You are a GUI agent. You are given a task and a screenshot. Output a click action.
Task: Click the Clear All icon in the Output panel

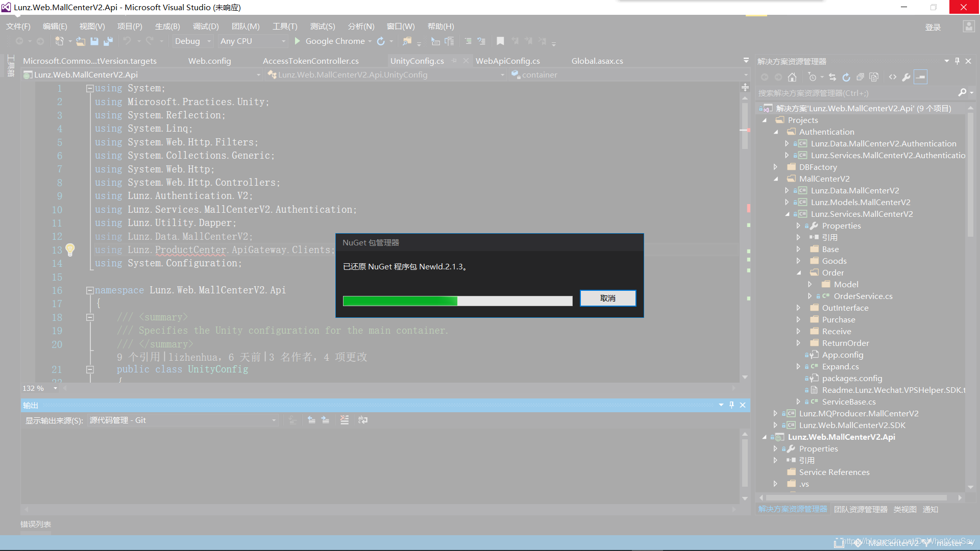tap(345, 420)
